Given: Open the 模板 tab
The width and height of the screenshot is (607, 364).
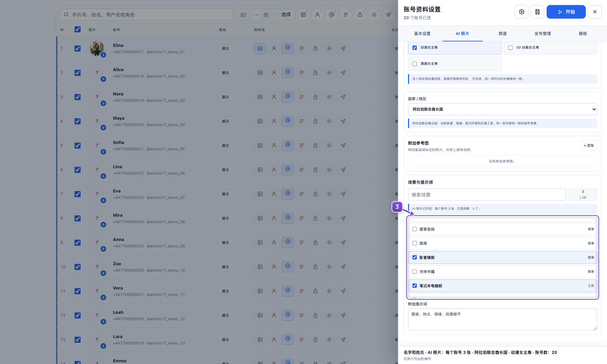Looking at the screenshot, I should 583,34.
